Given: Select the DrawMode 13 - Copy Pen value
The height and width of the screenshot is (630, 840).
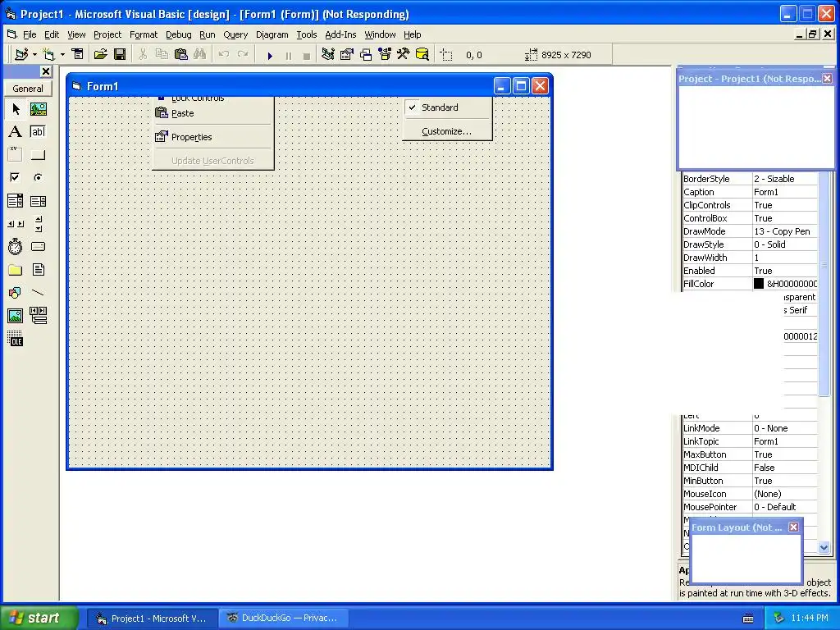Looking at the screenshot, I should [785, 231].
